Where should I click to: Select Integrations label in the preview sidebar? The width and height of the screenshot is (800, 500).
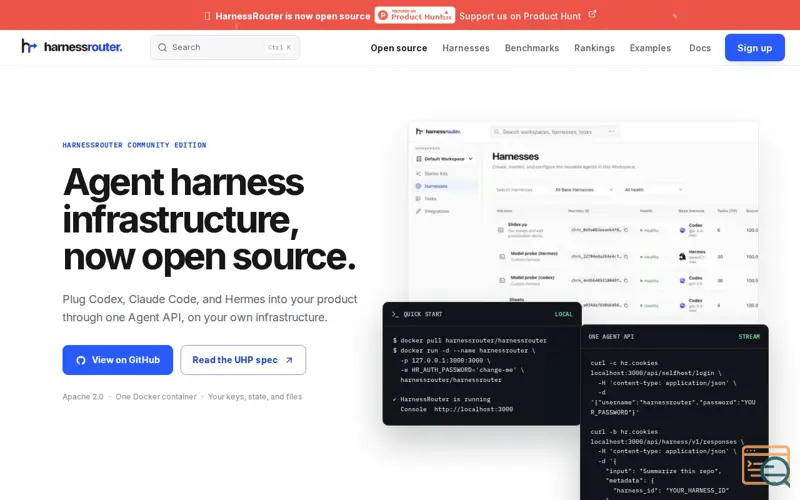437,211
